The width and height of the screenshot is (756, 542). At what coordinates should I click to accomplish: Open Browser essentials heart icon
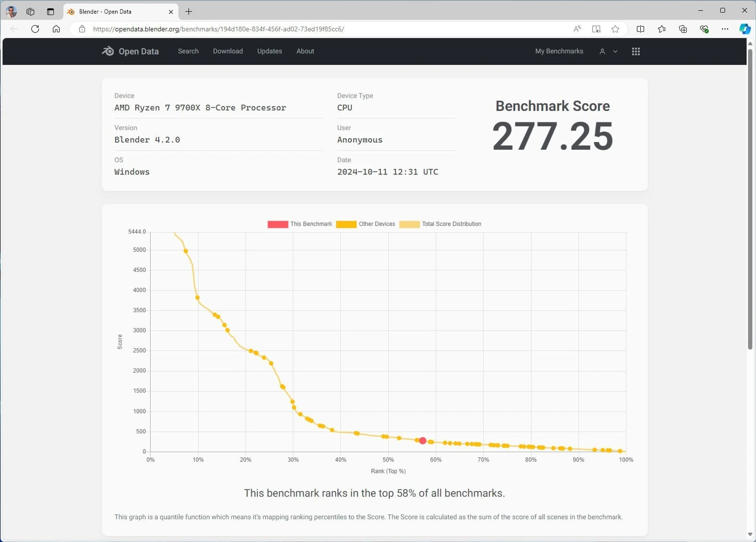pos(704,29)
